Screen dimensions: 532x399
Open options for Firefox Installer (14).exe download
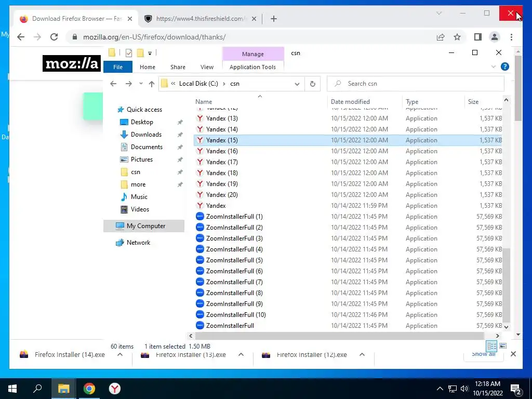(120, 354)
